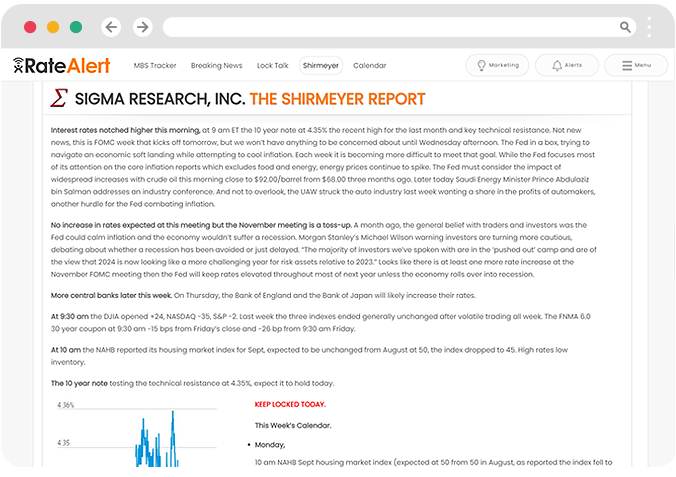The height and width of the screenshot is (477, 676).
Task: Click the green maximize window dot
Action: tap(75, 27)
